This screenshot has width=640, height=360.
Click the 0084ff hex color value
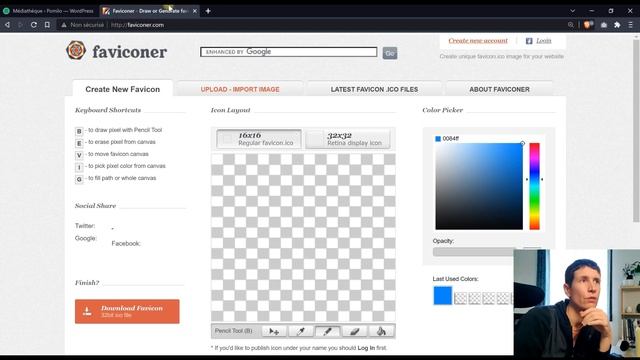click(x=451, y=139)
